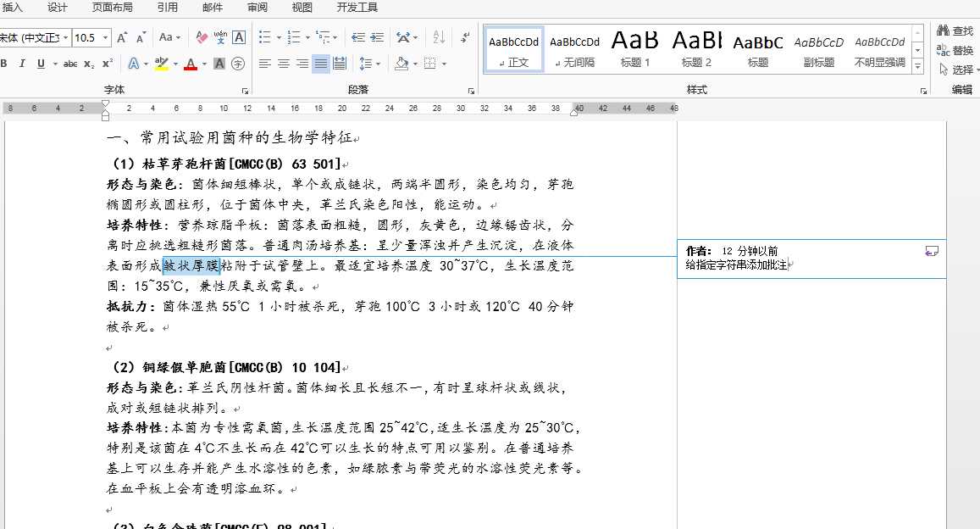Image resolution: width=980 pixels, height=529 pixels.
Task: Toggle underline formatting
Action: point(41,63)
